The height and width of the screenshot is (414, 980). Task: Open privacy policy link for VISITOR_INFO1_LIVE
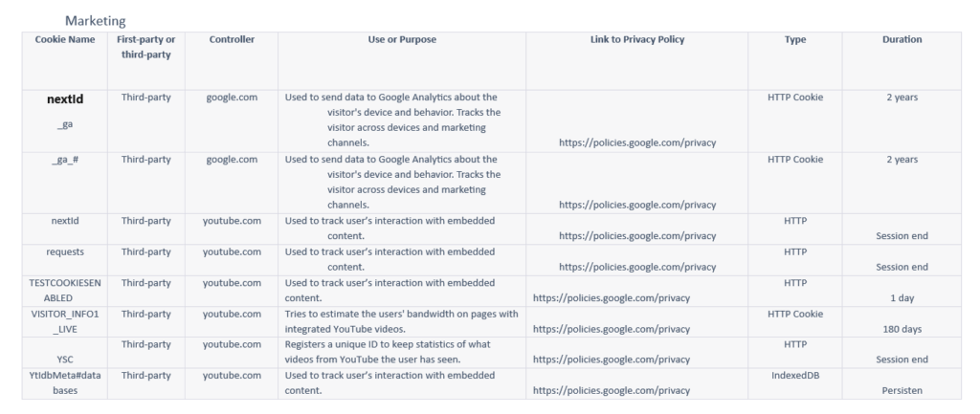(x=612, y=329)
